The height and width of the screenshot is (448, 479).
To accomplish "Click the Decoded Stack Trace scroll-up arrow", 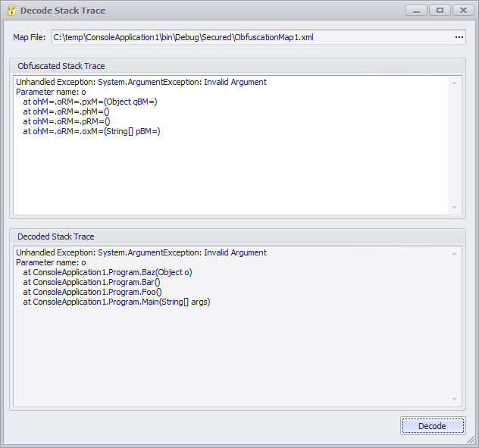I will [x=455, y=252].
